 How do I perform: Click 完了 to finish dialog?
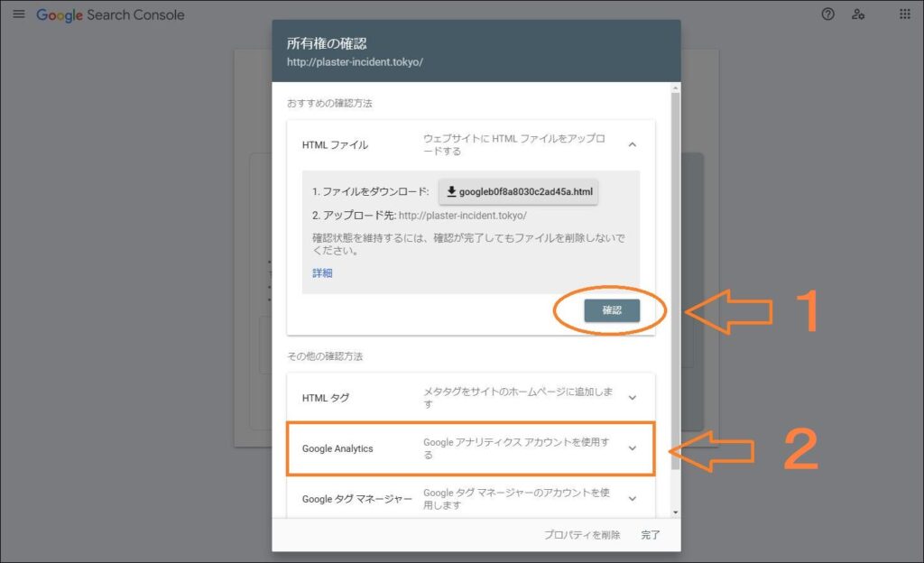click(x=651, y=535)
